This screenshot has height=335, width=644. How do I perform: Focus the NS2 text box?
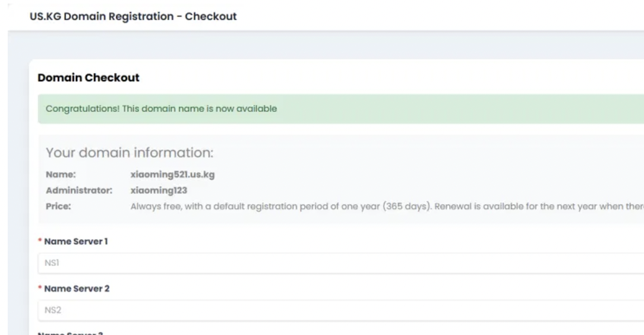[341, 311]
